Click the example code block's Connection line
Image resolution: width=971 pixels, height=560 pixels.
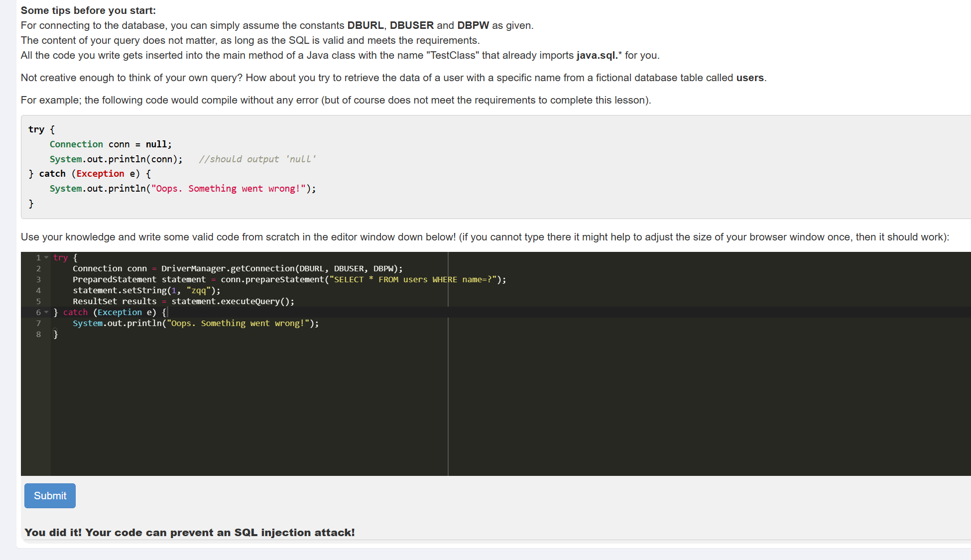110,144
